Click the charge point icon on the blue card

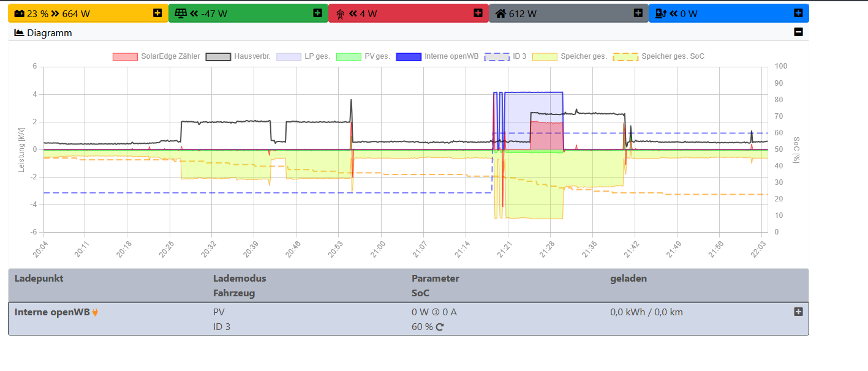click(660, 12)
